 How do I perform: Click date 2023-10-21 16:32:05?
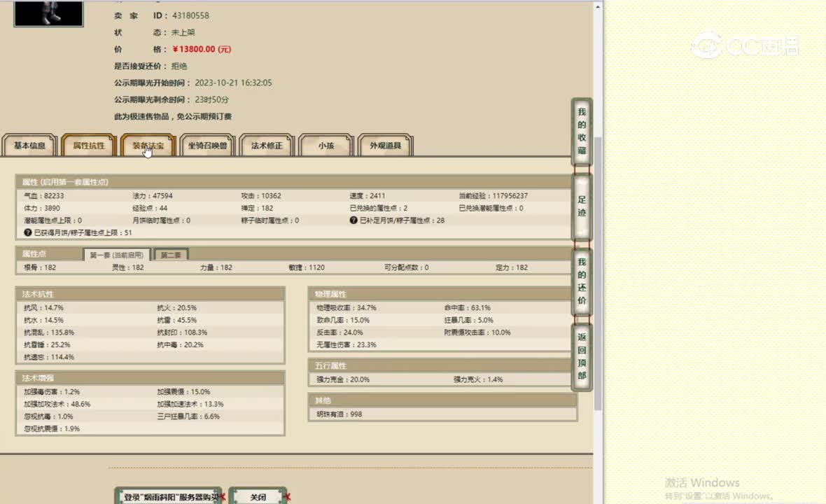pos(233,83)
